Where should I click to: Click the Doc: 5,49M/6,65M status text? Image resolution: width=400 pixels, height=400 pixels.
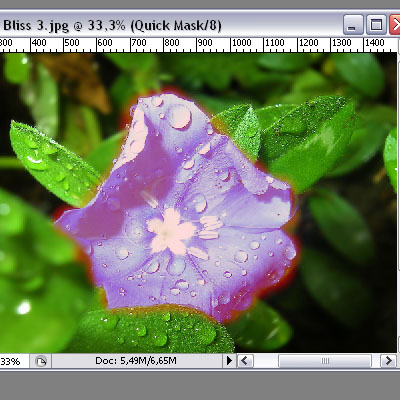click(136, 361)
